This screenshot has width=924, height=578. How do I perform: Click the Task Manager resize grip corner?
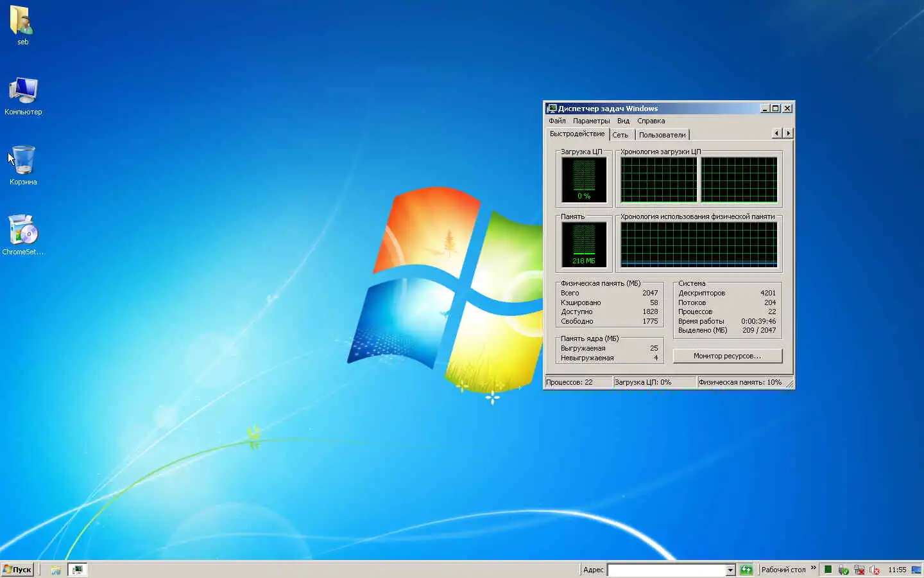pyautogui.click(x=790, y=383)
